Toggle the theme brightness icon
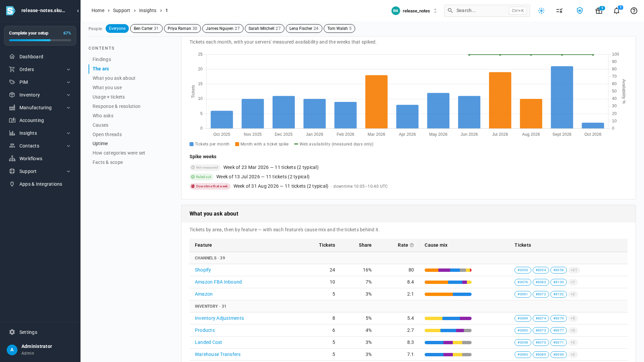The height and width of the screenshot is (362, 644). click(541, 11)
